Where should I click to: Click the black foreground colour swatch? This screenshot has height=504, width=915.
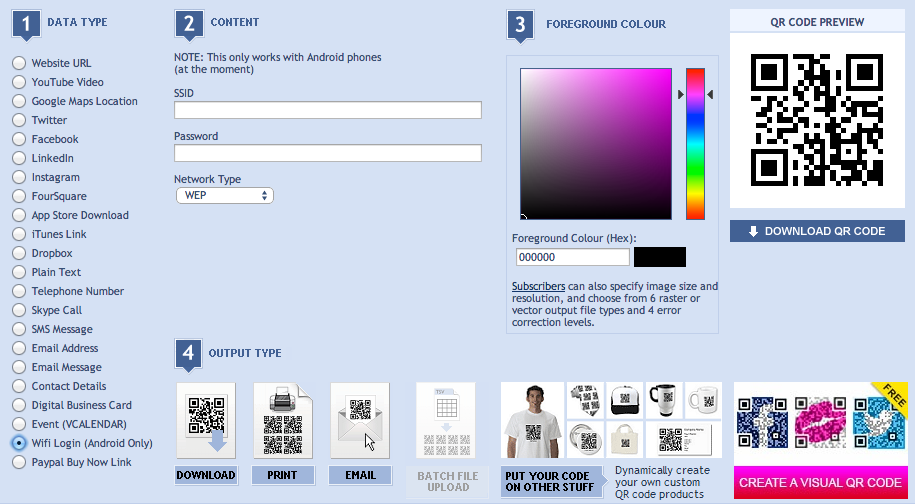[660, 257]
